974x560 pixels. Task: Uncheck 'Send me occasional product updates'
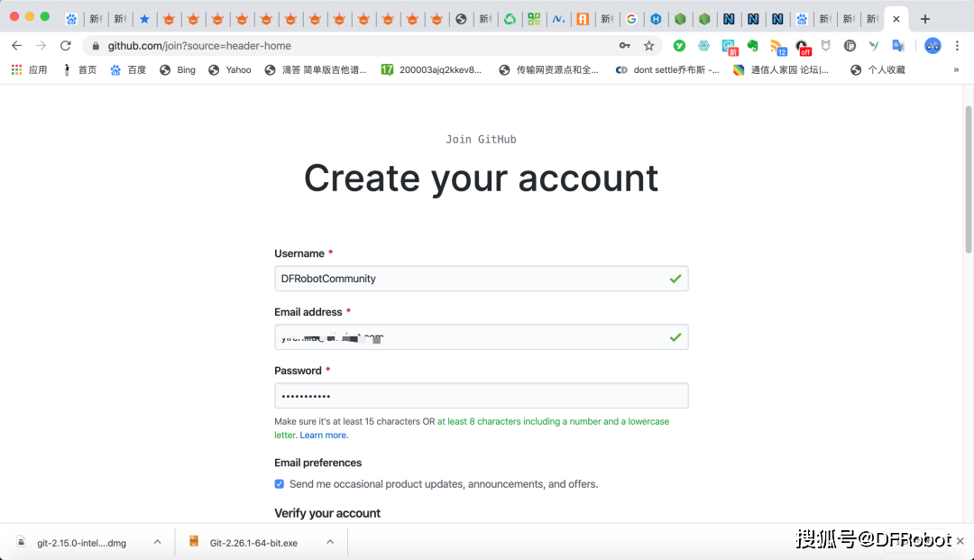coord(280,483)
